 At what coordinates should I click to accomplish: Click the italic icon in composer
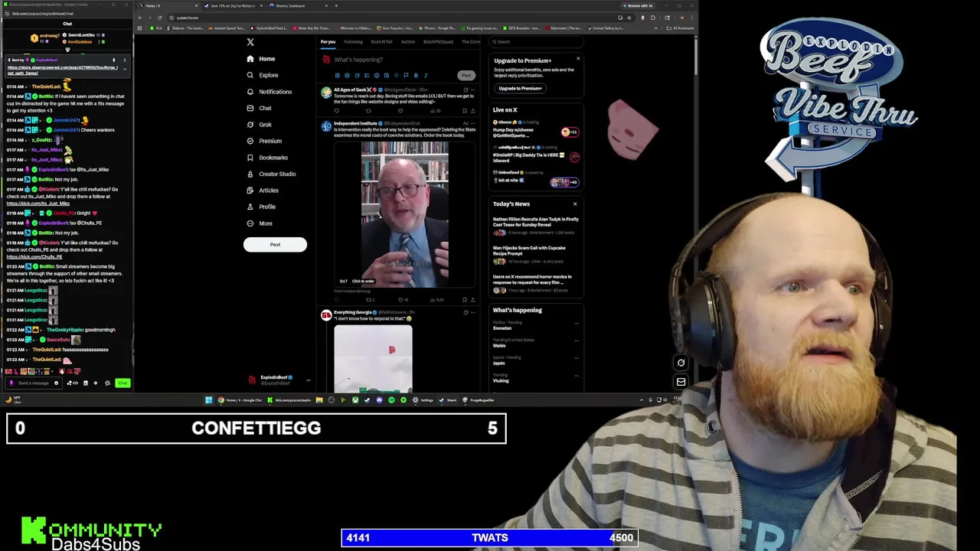coord(426,75)
